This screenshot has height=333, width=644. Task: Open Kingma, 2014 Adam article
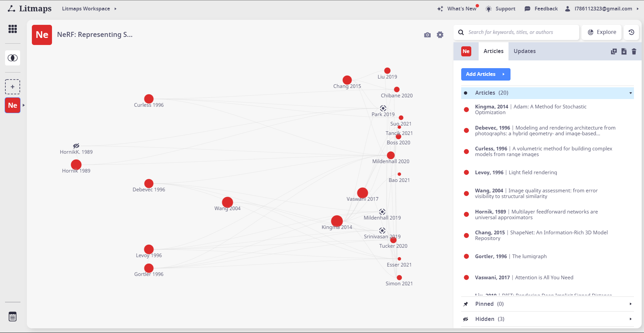(x=547, y=109)
